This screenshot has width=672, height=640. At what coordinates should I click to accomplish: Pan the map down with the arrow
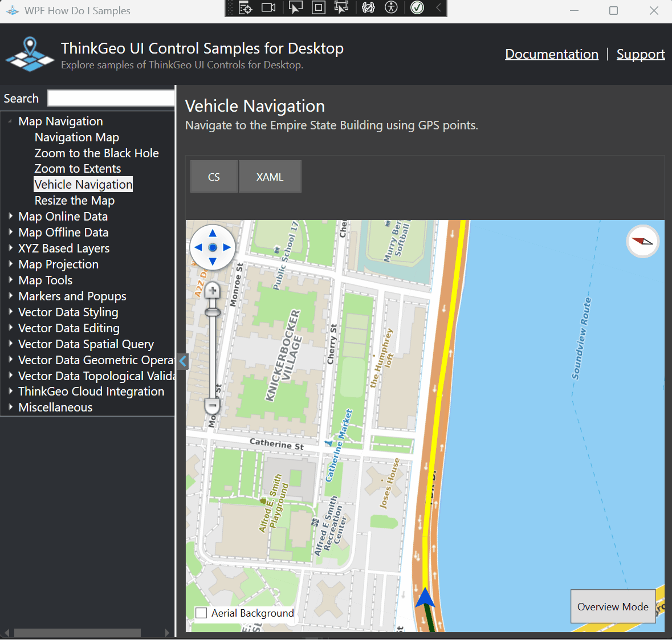pos(213,262)
